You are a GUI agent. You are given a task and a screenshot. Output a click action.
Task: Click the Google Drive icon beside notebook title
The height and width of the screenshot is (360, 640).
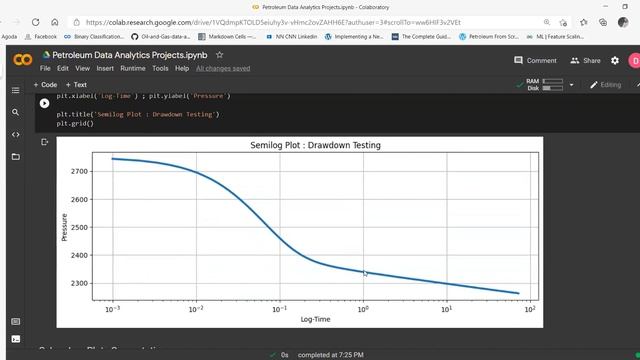tap(46, 54)
